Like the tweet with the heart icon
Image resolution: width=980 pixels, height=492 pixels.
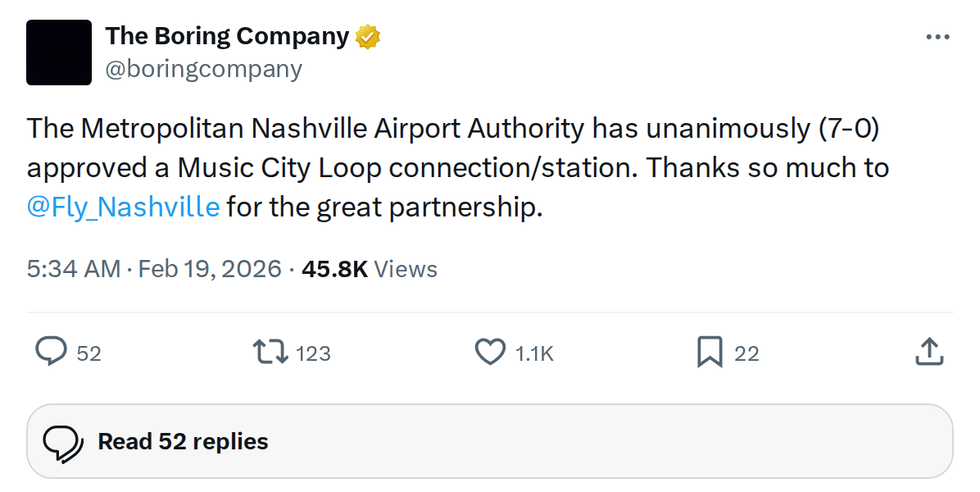489,353
